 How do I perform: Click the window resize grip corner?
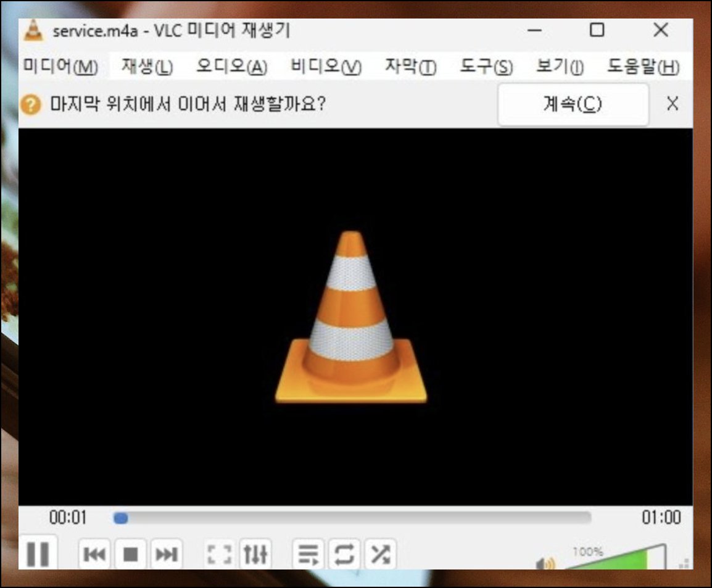pos(685,563)
